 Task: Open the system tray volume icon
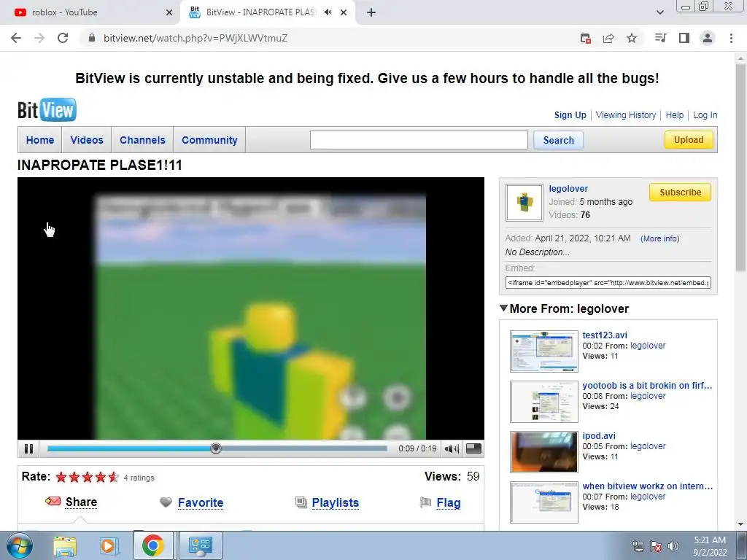[673, 546]
